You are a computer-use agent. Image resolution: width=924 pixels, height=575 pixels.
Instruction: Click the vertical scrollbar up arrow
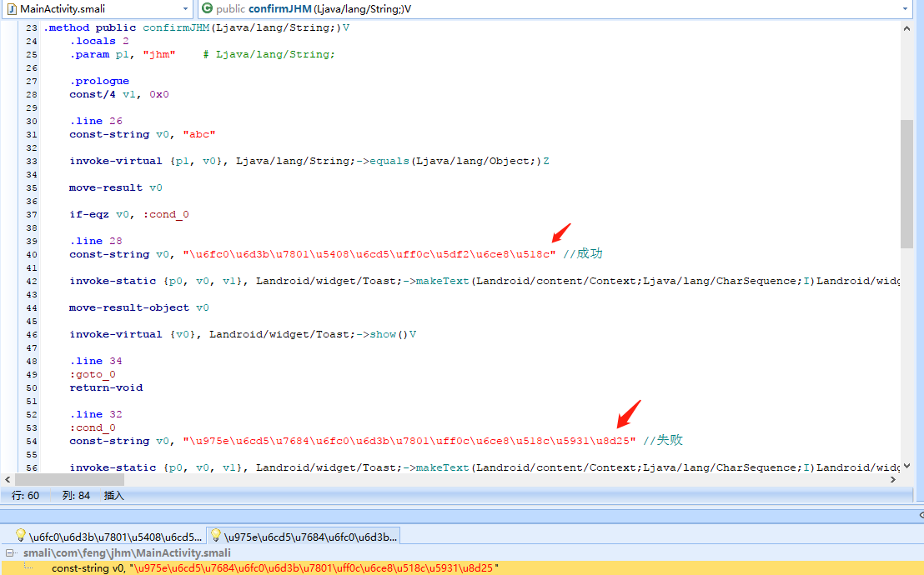(x=906, y=28)
